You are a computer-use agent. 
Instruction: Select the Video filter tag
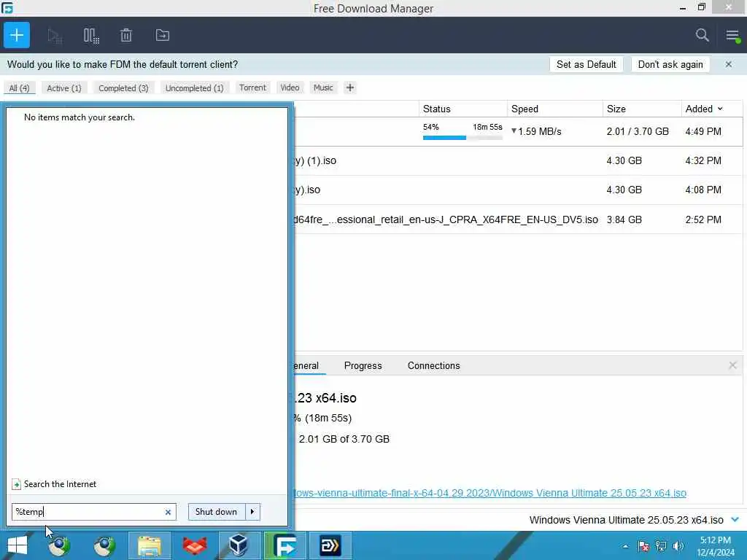[290, 87]
